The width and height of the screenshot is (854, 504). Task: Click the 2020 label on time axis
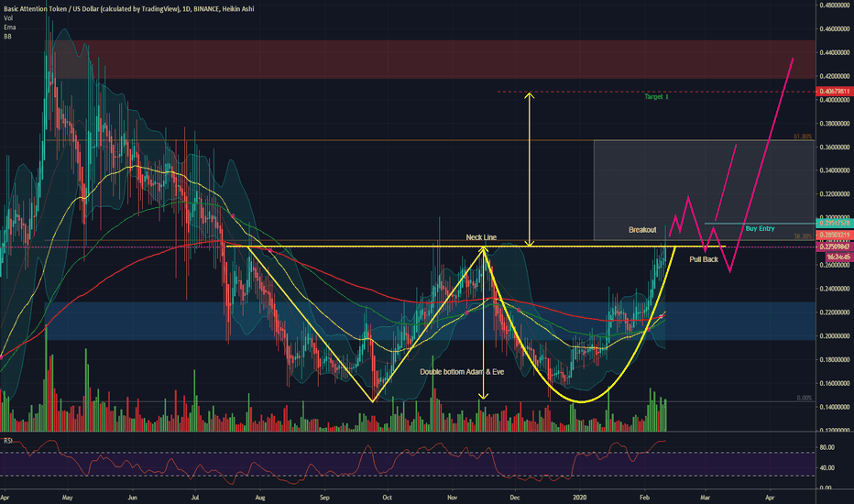coord(580,498)
